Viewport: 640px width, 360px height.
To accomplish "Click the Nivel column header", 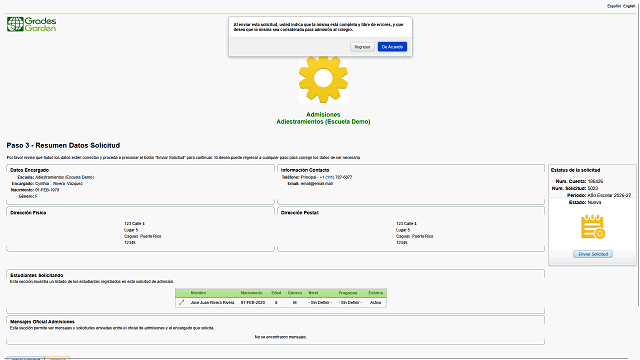I will (x=313, y=293).
